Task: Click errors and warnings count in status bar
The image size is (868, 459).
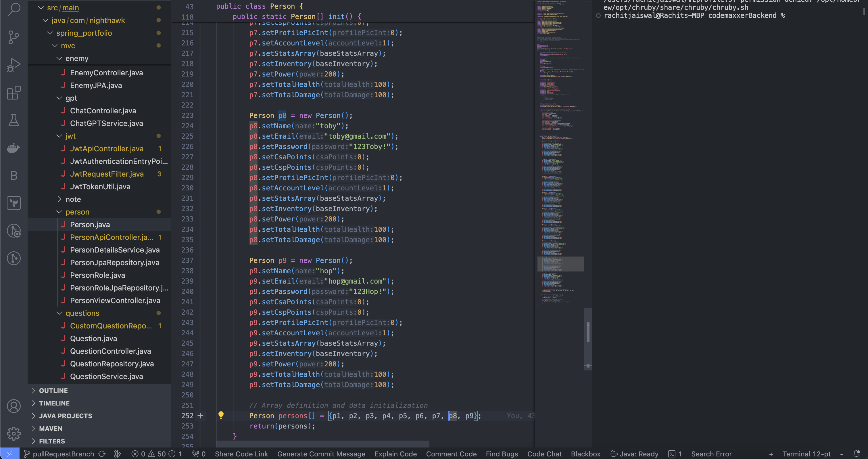Action: (x=156, y=454)
